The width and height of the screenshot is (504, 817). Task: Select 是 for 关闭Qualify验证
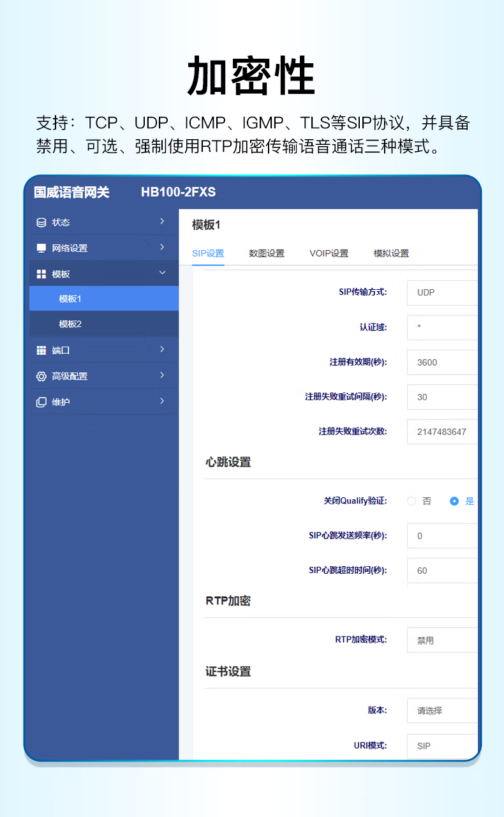click(454, 501)
